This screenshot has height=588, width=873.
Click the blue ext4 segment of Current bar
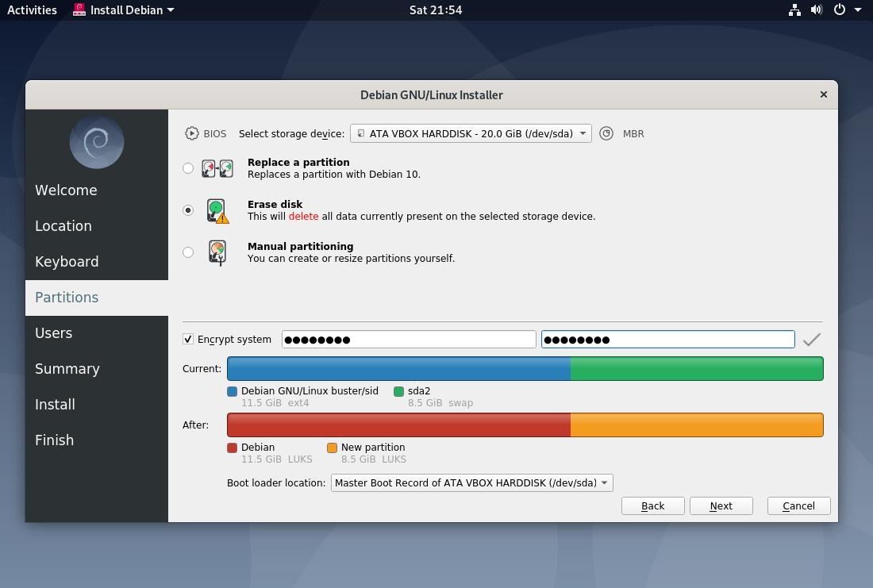tap(398, 369)
